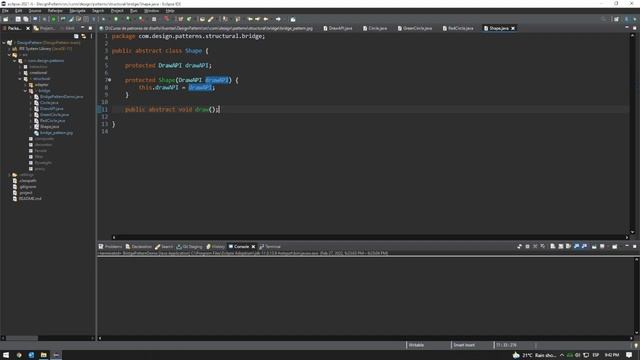Switch to the DrawAPI.java editor tab

[x=338, y=28]
